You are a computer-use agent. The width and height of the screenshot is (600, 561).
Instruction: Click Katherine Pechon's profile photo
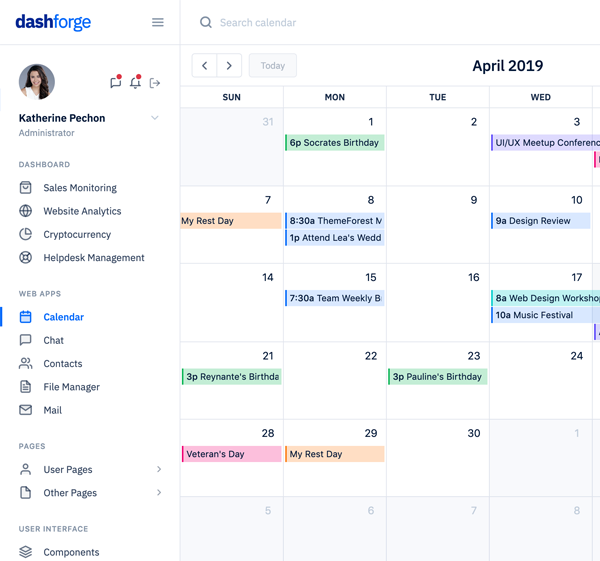pyautogui.click(x=37, y=82)
